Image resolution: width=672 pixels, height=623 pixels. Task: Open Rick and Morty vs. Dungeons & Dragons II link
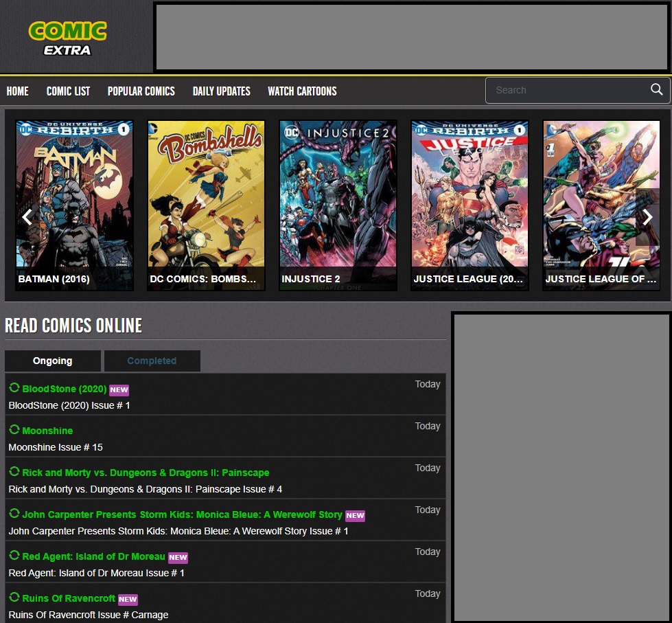[x=146, y=473]
